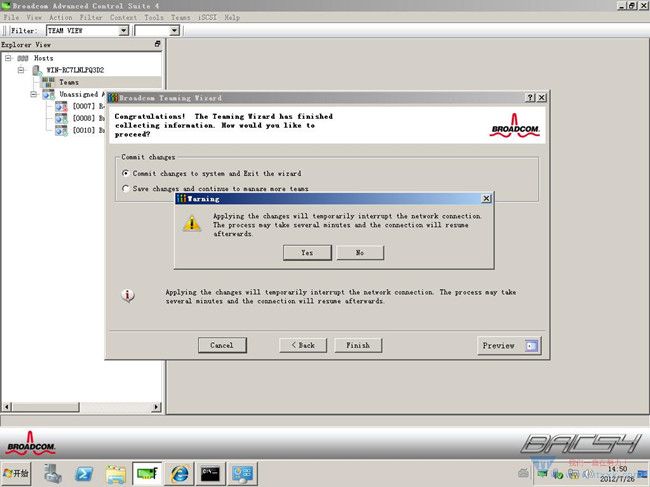Image resolution: width=650 pixels, height=487 pixels.
Task: Open the View menu
Action: (34, 17)
